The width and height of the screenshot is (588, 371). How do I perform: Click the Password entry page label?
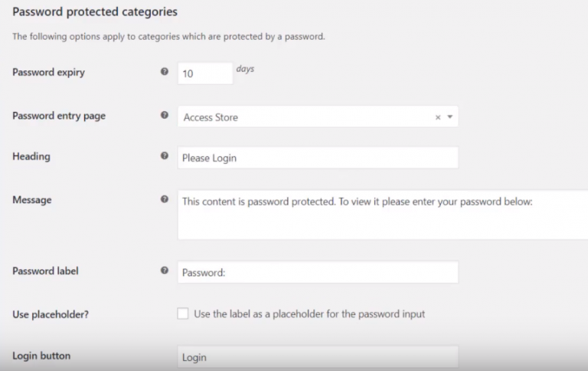click(x=59, y=116)
